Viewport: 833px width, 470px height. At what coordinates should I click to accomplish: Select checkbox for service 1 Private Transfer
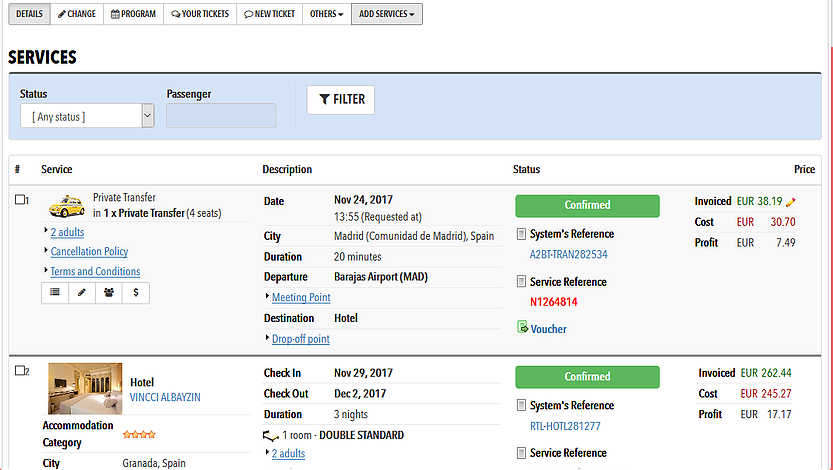pyautogui.click(x=20, y=200)
